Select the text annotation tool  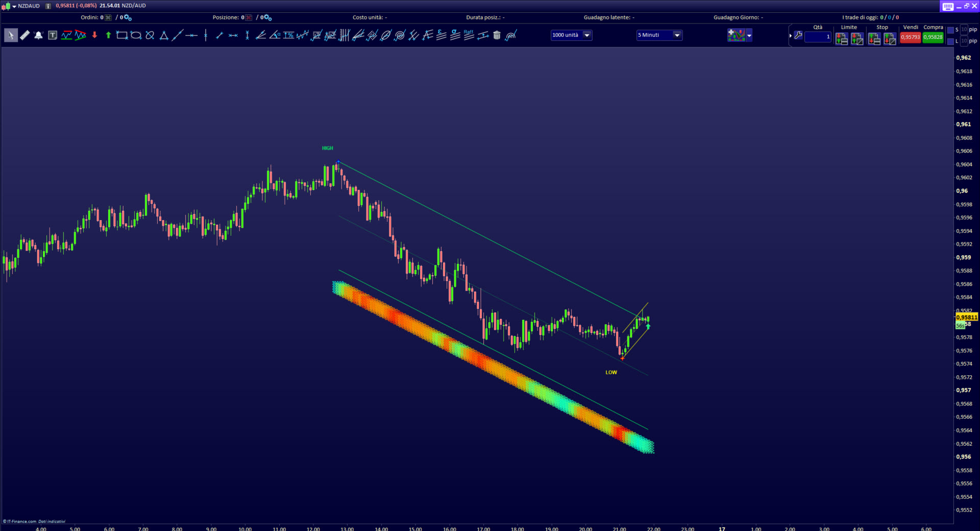click(53, 35)
